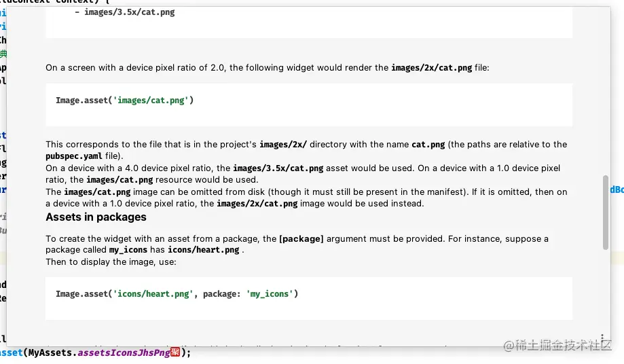The image size is (624, 364).
Task: Follow the [package] argument link
Action: click(301, 239)
